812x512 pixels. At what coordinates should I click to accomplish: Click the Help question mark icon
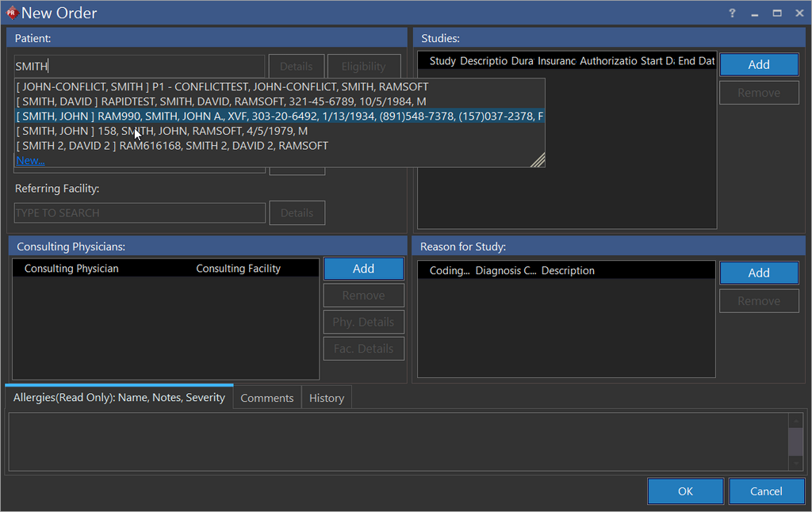(x=732, y=13)
